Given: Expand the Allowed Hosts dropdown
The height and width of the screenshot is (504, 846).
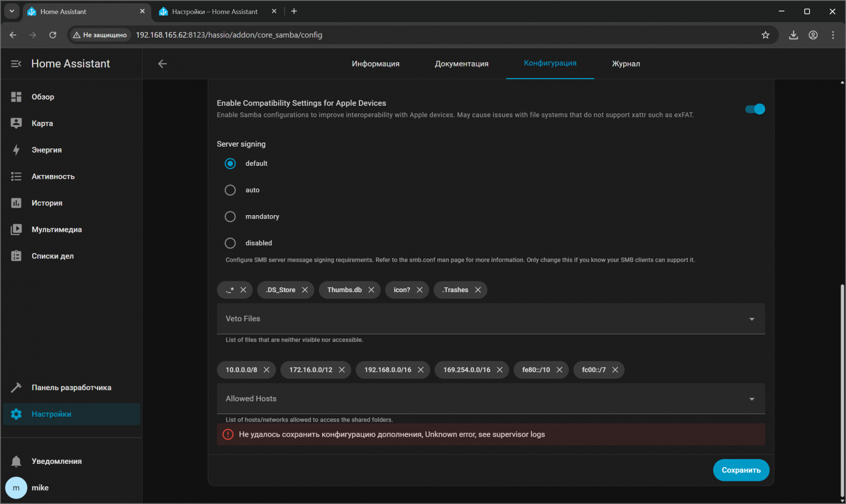Looking at the screenshot, I should [752, 398].
